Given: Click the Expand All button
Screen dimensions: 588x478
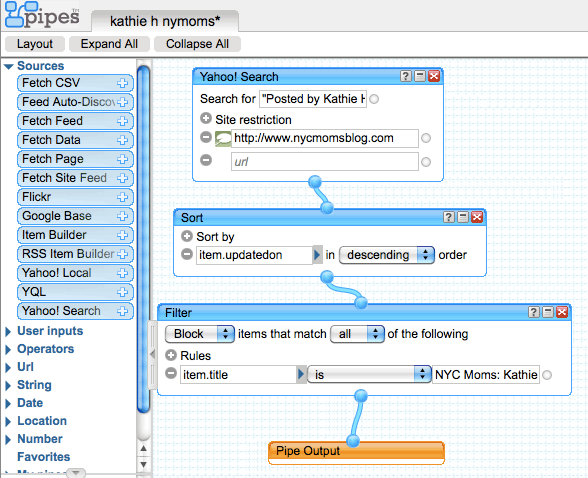Looking at the screenshot, I should pyautogui.click(x=109, y=44).
